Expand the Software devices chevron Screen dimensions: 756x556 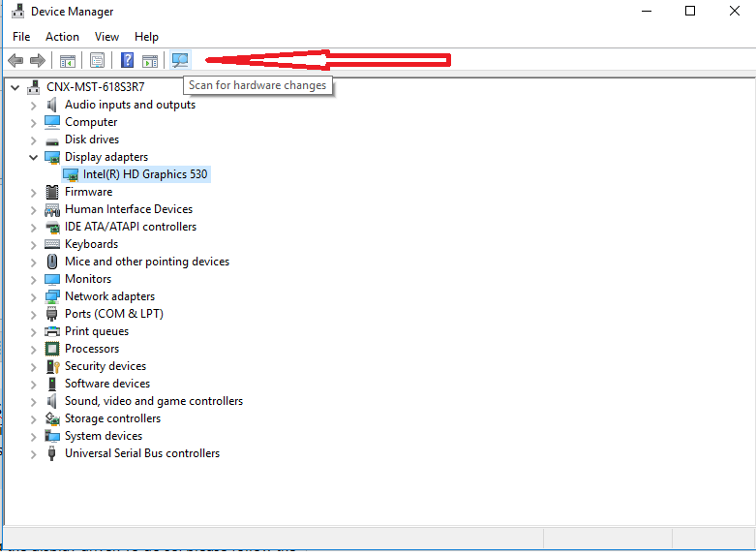33,385
